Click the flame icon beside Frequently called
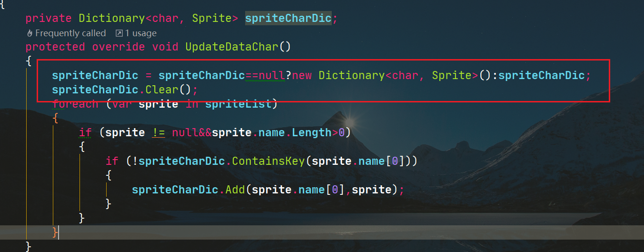 point(30,33)
